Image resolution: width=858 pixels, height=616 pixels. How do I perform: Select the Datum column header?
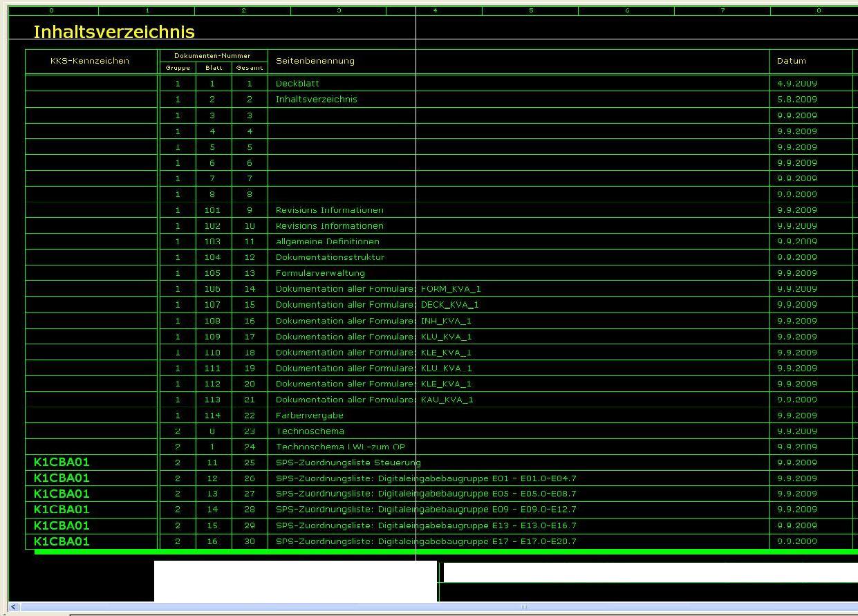click(x=792, y=61)
